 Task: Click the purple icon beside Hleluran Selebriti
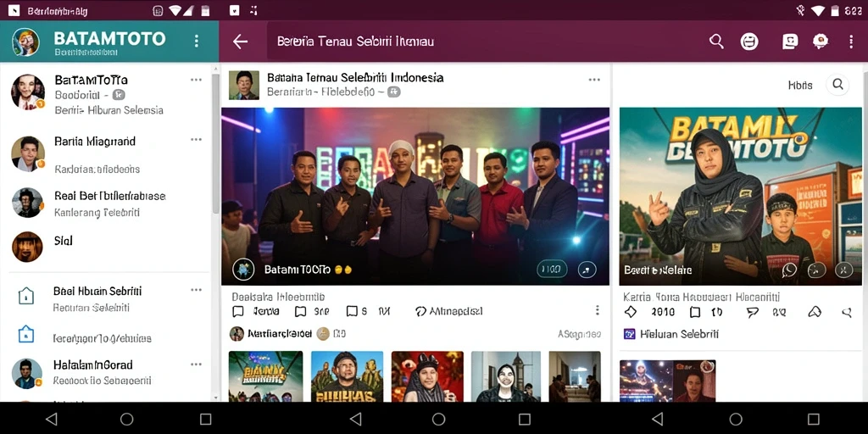point(630,334)
